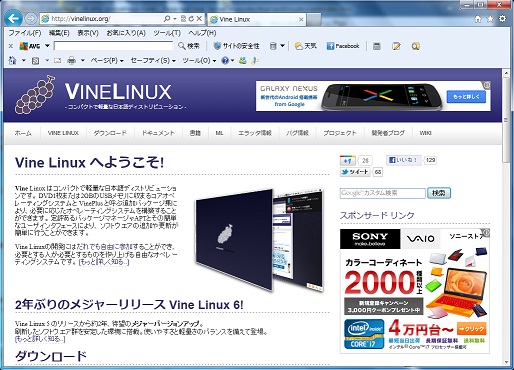514x370 pixels.
Task: Click the Feeds icon in the command bar
Action: click(36, 61)
